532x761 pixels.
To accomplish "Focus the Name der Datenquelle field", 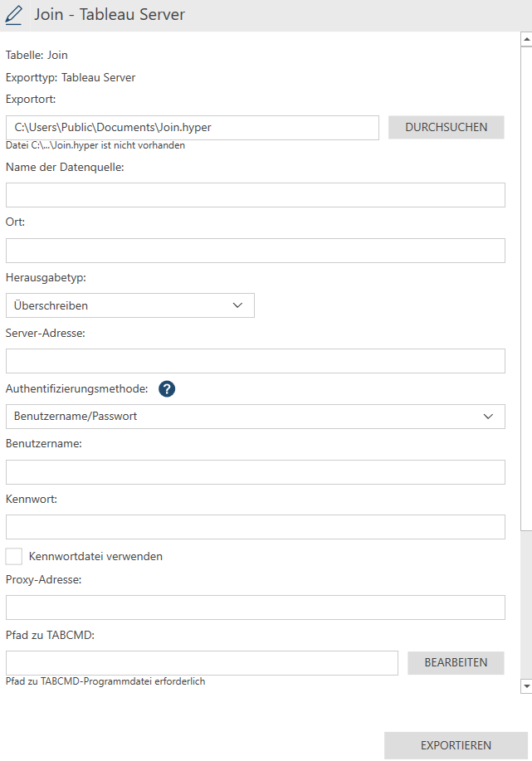I will click(255, 195).
